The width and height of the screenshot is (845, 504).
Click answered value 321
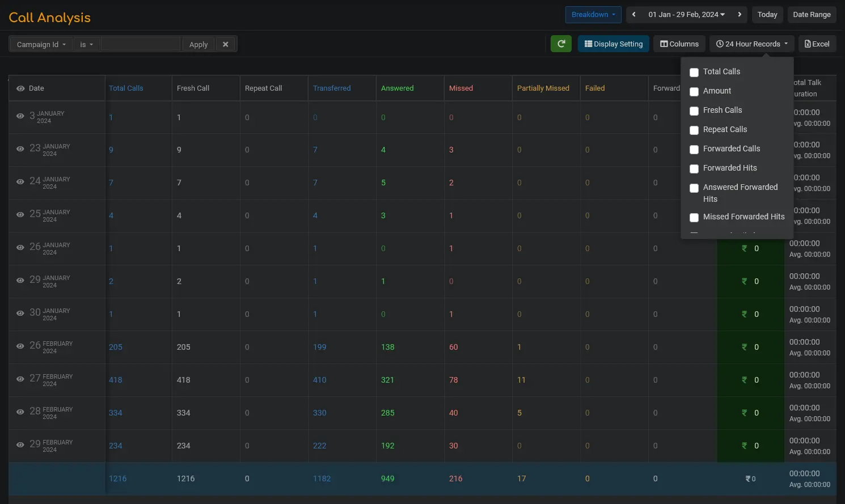click(x=388, y=380)
